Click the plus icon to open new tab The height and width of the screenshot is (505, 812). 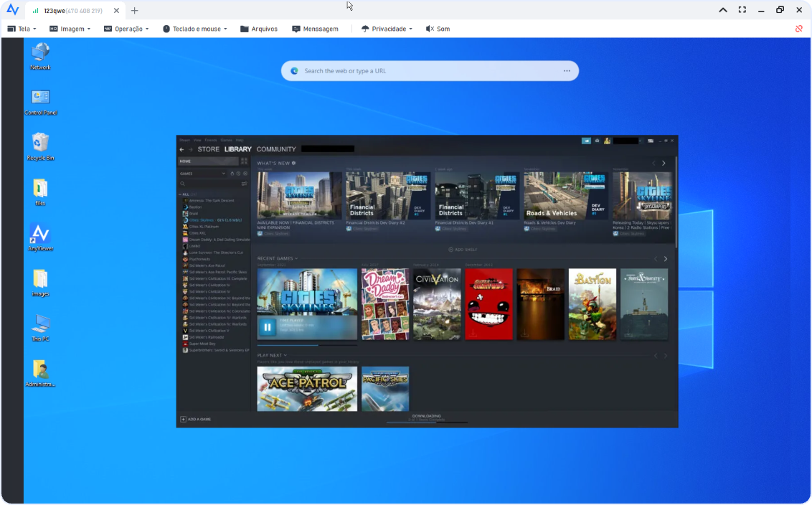134,10
